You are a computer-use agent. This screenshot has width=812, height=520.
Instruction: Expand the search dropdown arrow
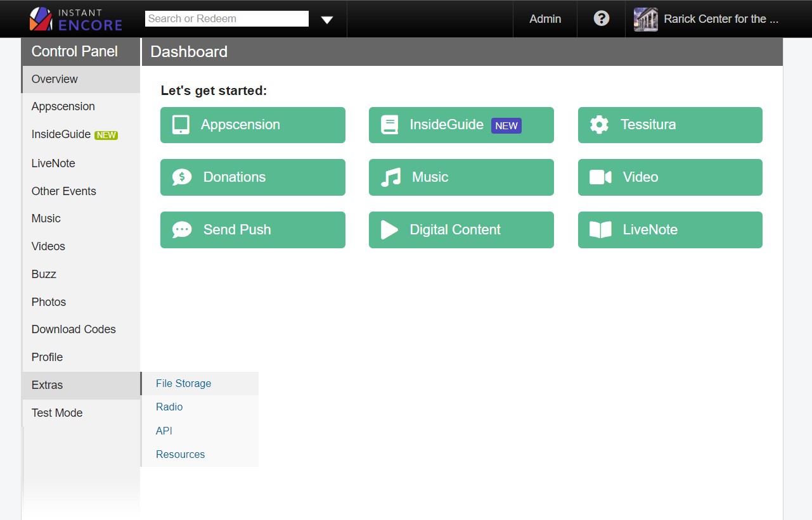(x=327, y=20)
